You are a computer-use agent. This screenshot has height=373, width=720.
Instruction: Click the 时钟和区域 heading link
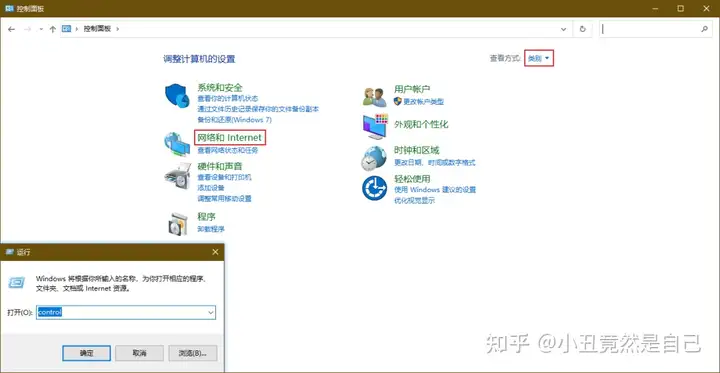point(416,150)
